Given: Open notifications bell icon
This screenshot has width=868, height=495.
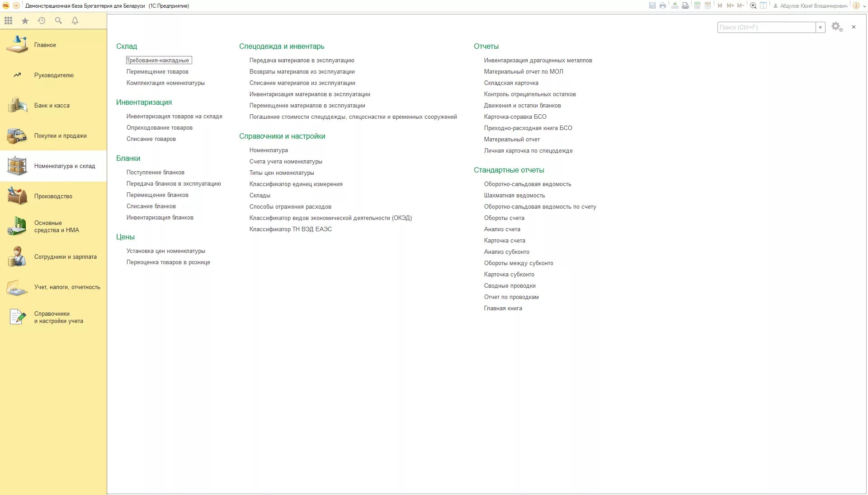Looking at the screenshot, I should 75,21.
